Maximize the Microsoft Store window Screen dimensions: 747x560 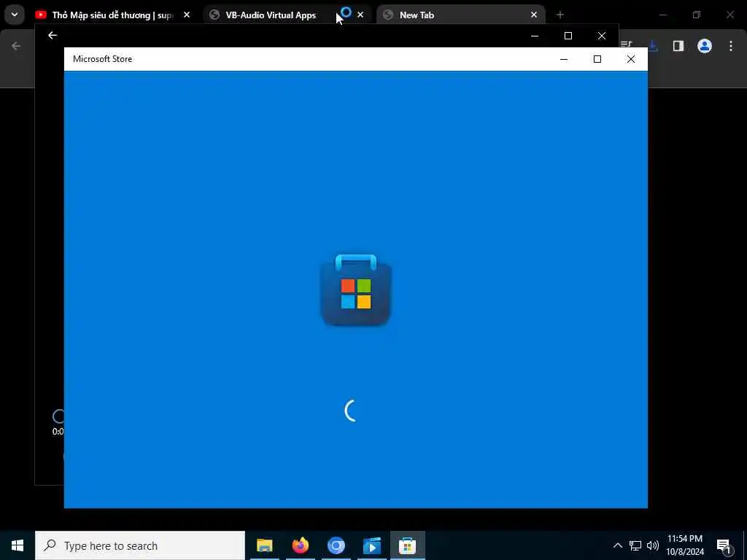[597, 59]
